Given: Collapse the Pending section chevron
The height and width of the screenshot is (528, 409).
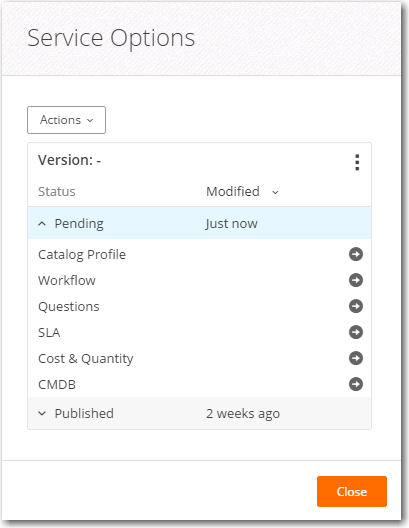Looking at the screenshot, I should point(42,224).
